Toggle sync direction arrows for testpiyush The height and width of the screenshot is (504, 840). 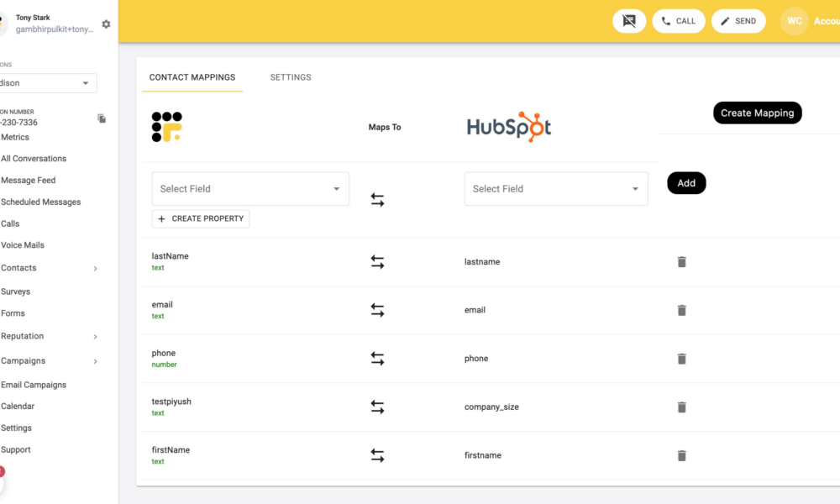(x=377, y=407)
